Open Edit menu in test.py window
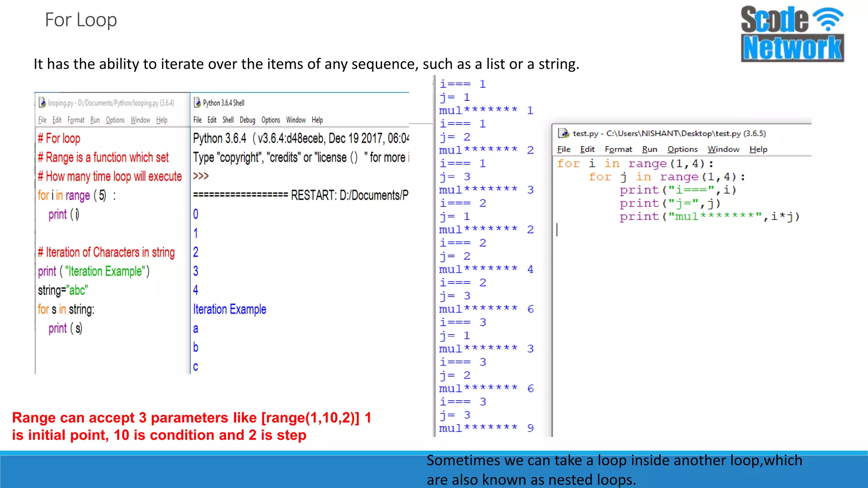This screenshot has height=488, width=868. (x=587, y=149)
